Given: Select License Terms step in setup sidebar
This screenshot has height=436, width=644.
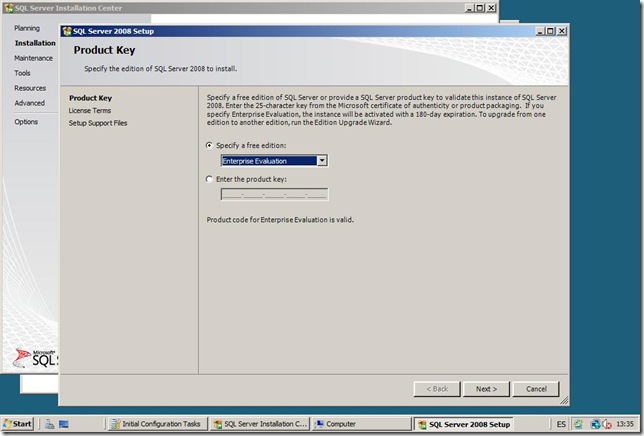Looking at the screenshot, I should pos(90,110).
